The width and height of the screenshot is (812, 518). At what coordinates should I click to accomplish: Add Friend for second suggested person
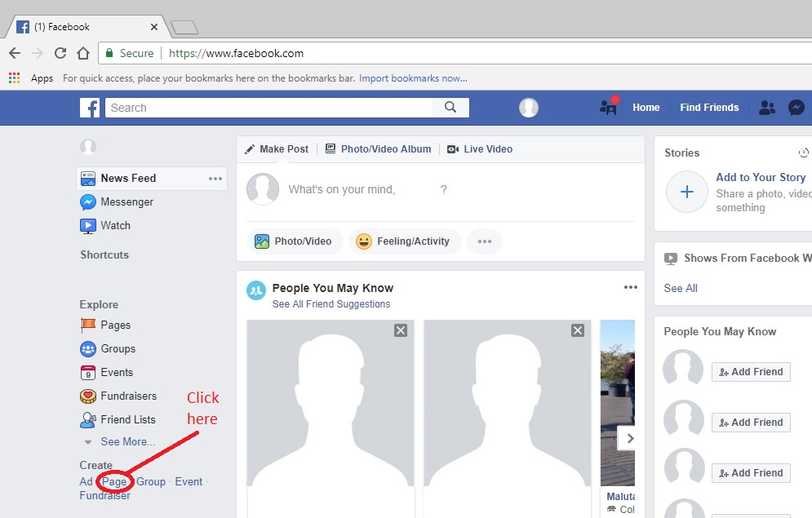pos(751,423)
